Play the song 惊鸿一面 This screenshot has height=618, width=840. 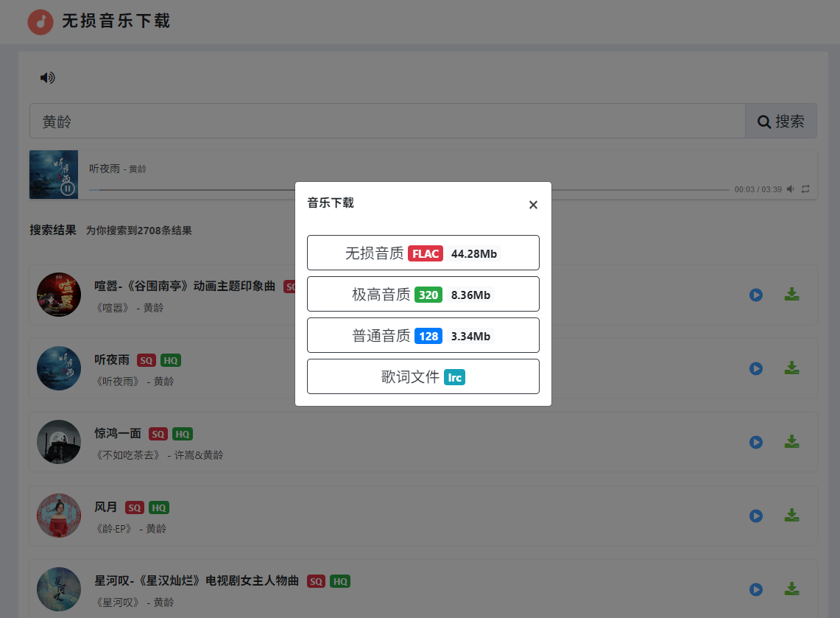click(x=755, y=442)
